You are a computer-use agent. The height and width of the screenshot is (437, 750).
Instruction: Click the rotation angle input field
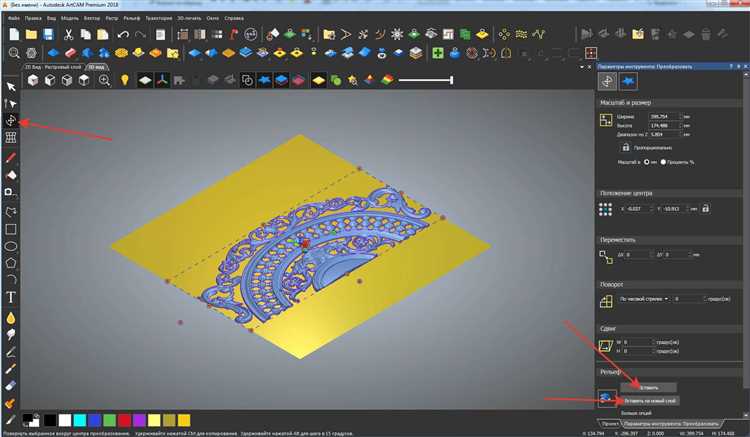pos(689,299)
